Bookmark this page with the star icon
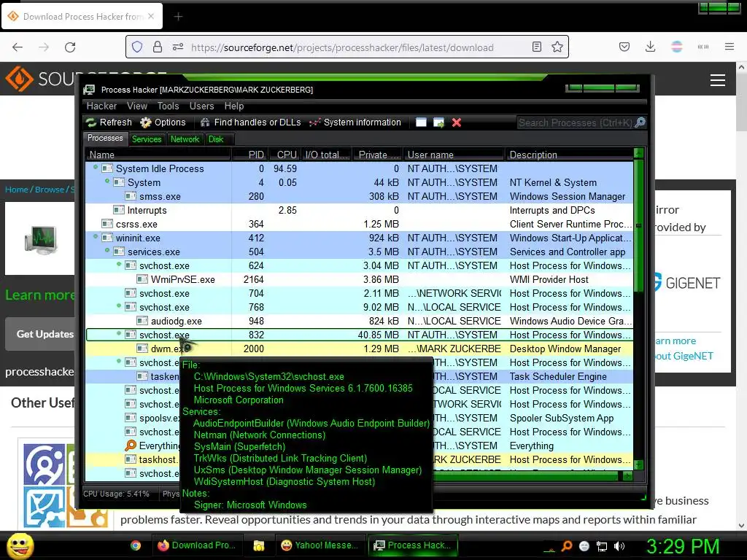 tap(557, 47)
